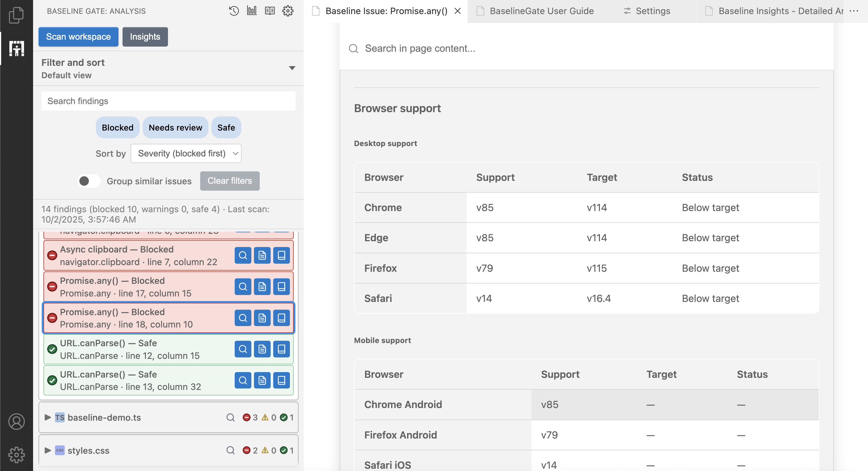Click the bar chart insights icon

click(252, 11)
